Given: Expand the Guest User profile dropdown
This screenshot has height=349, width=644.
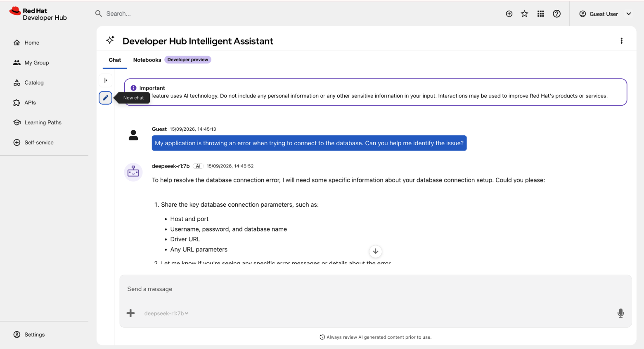Looking at the screenshot, I should [605, 14].
